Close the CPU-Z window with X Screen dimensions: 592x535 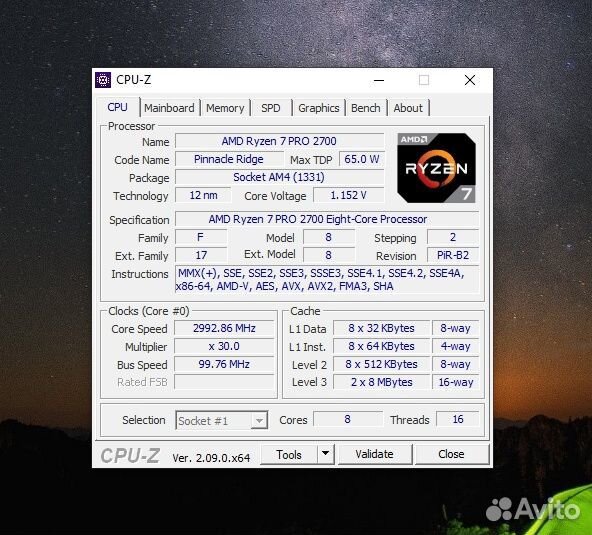(470, 80)
